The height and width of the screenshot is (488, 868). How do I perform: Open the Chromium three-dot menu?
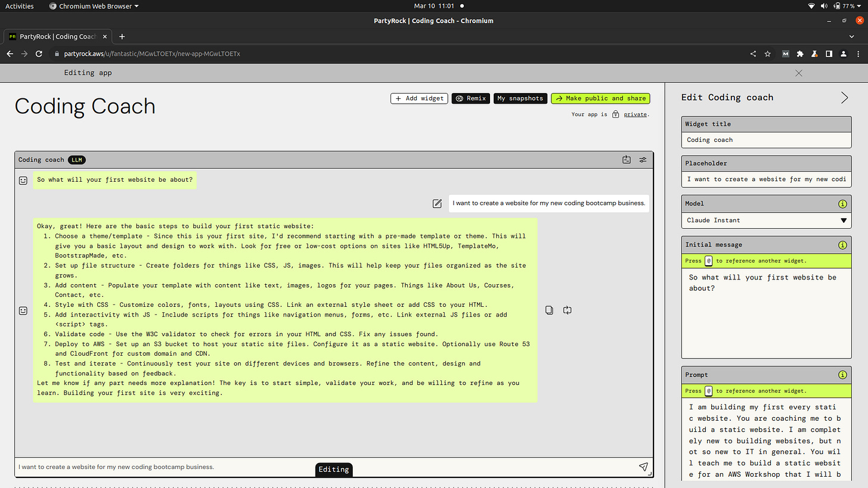(858, 54)
